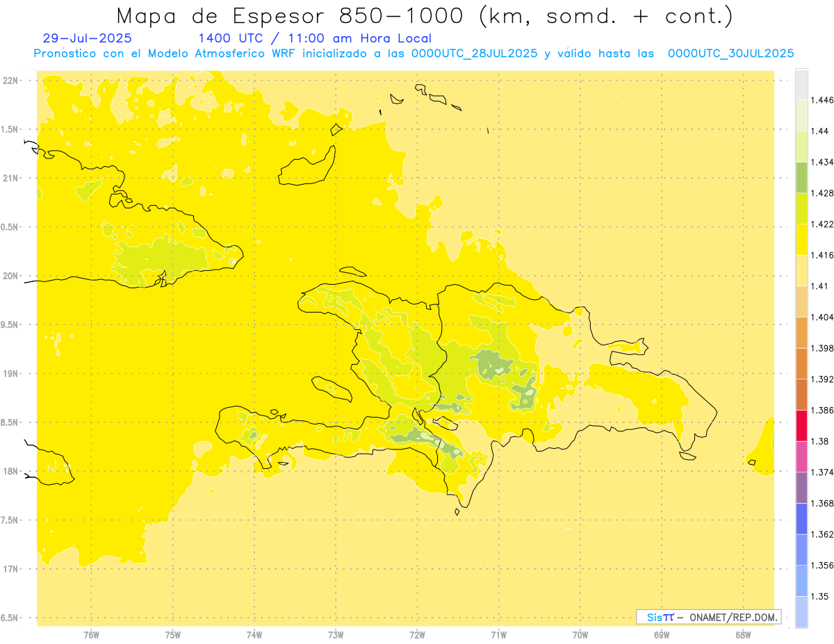This screenshot has width=834, height=644.
Task: Click the '68W' longitude label
Action: pyautogui.click(x=743, y=635)
